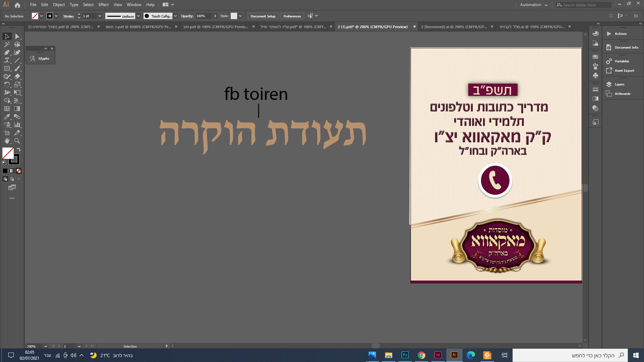Click the Preferences button
This screenshot has height=362, width=644.
click(x=292, y=16)
